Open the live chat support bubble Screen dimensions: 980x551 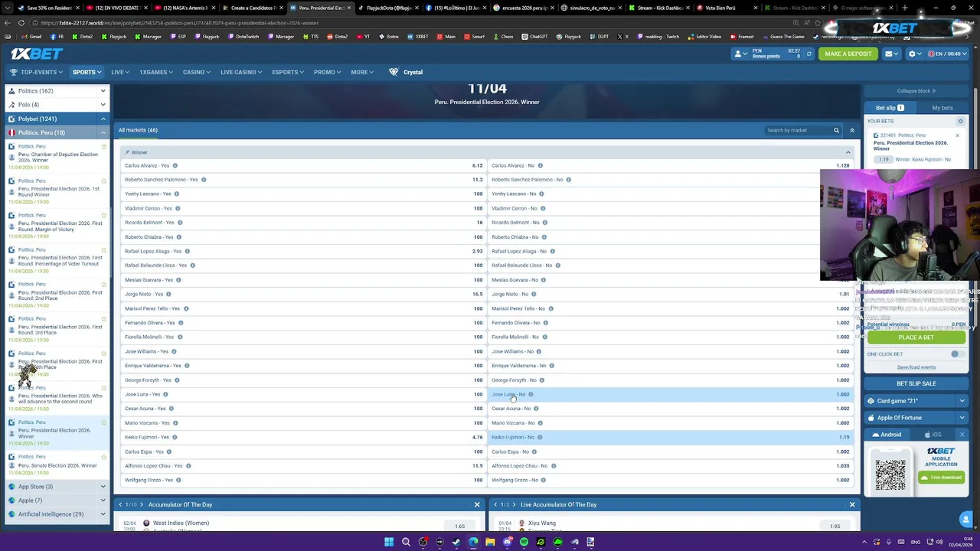965,520
